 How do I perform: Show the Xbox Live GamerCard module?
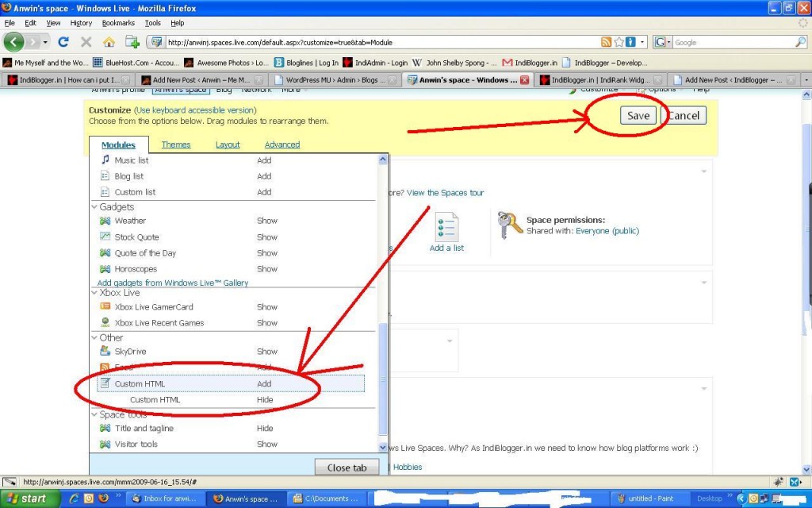(x=267, y=307)
